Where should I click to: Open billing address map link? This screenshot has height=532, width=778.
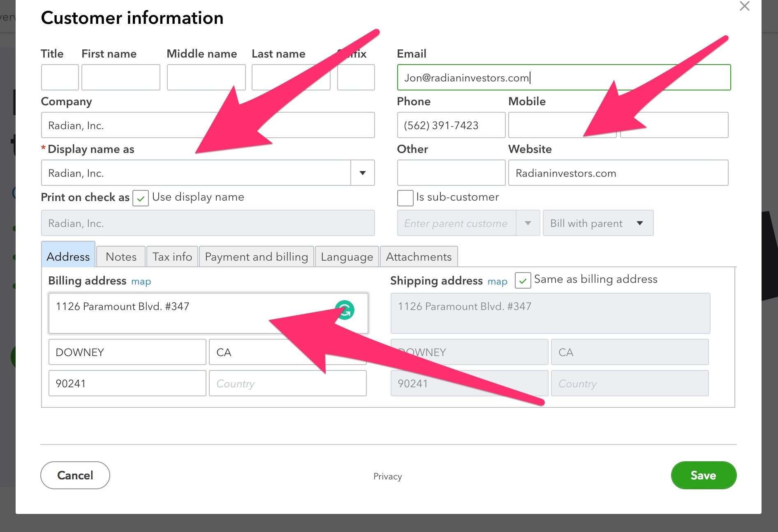click(x=141, y=282)
